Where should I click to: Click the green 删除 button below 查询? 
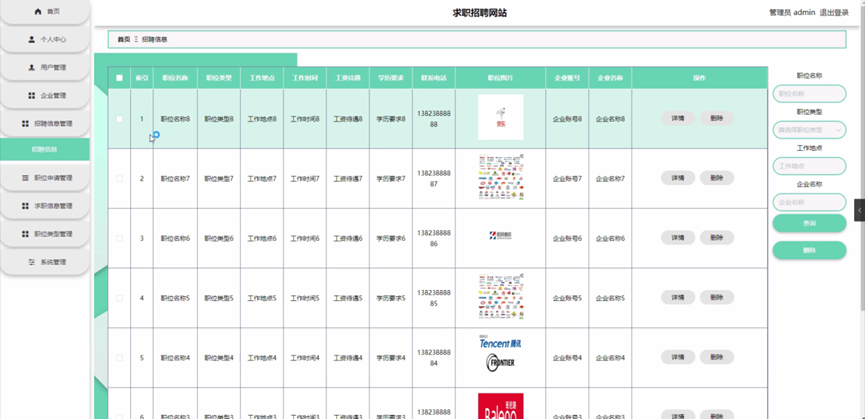pos(809,250)
